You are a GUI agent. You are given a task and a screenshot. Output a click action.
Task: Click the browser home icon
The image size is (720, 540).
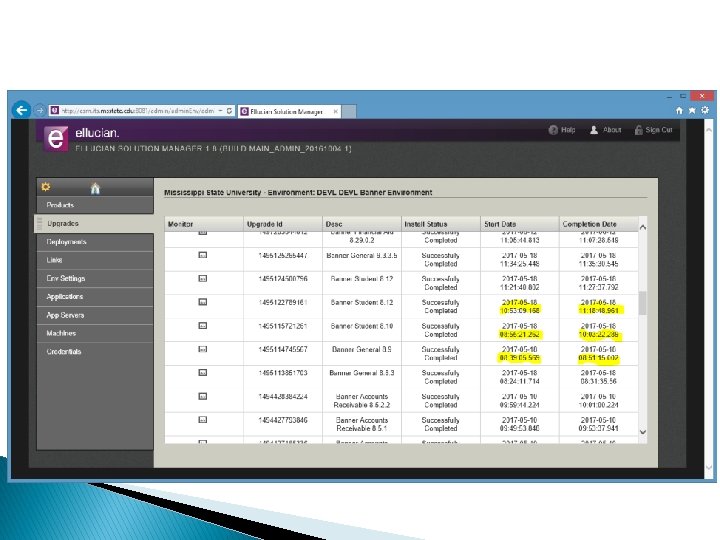[679, 110]
